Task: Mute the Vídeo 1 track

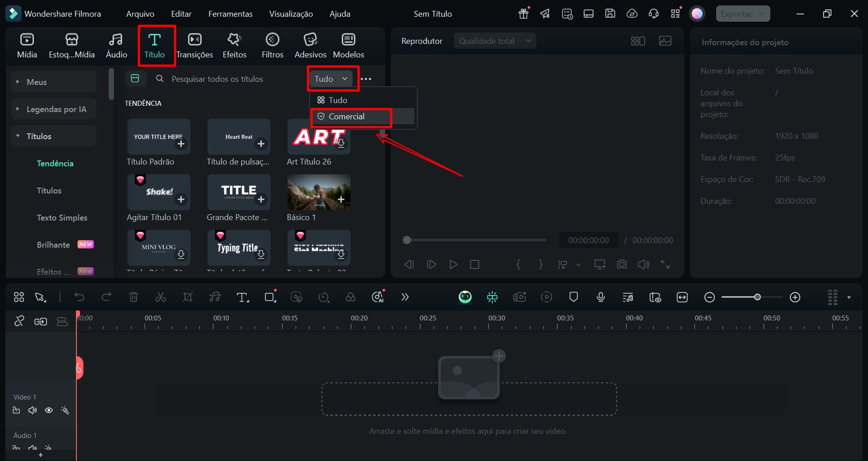Action: coord(33,410)
